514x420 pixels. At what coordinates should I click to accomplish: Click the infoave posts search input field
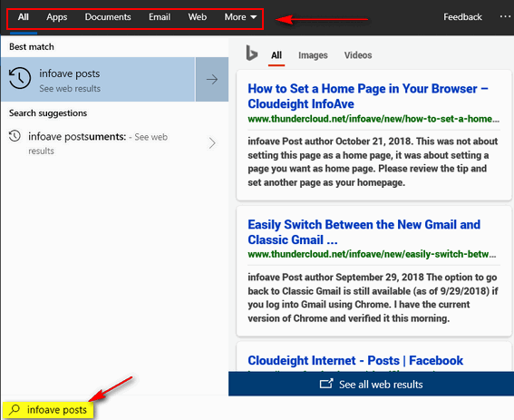coord(48,409)
